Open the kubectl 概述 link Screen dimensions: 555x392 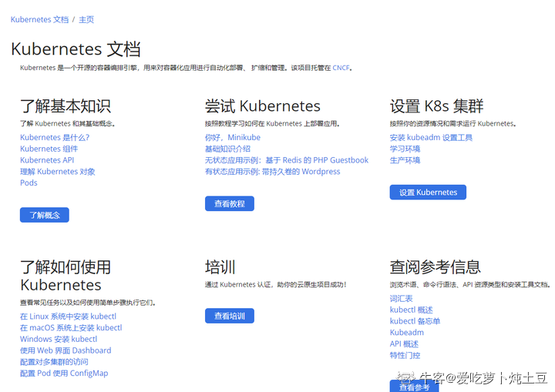click(412, 310)
